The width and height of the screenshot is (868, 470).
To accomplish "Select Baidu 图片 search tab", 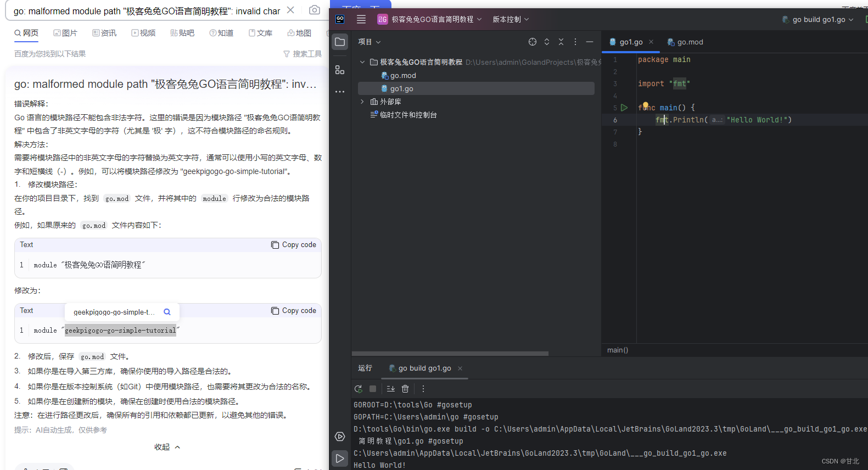I will click(x=65, y=33).
